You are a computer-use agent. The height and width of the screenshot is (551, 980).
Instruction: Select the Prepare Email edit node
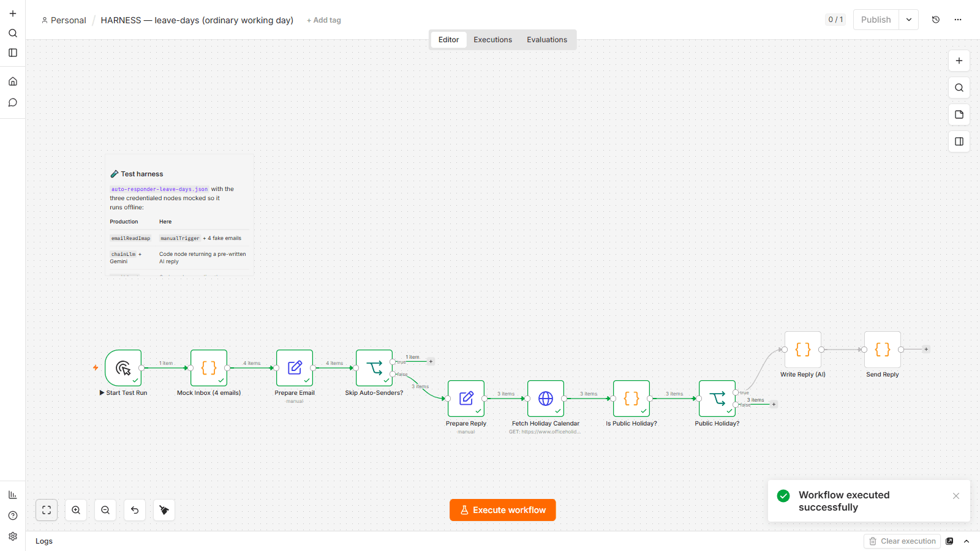(x=295, y=368)
